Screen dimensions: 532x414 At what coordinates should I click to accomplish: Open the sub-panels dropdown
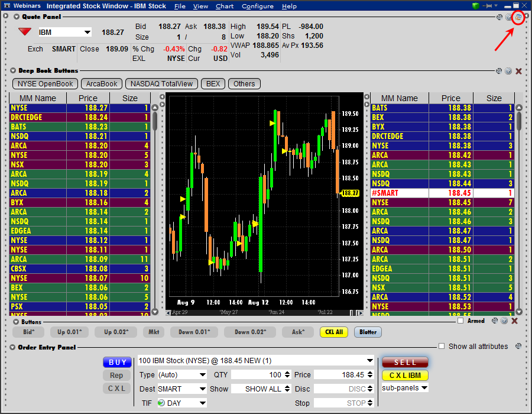424,387
